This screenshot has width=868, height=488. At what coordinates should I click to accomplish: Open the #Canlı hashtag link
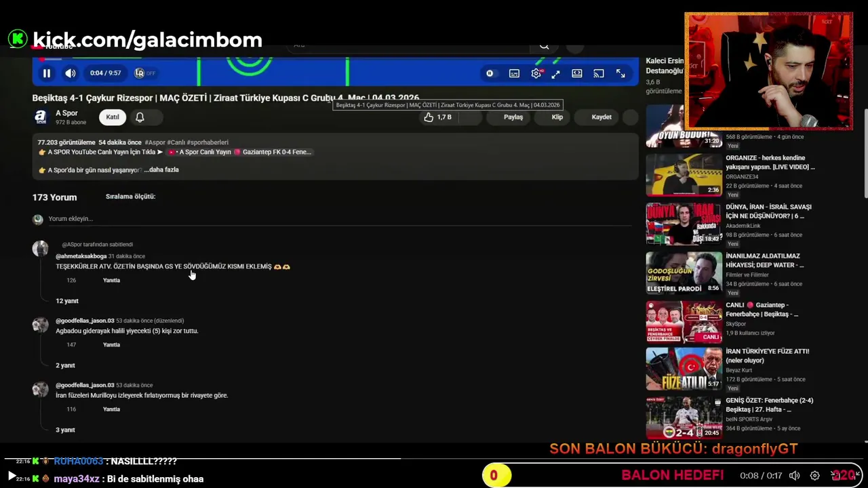176,143
